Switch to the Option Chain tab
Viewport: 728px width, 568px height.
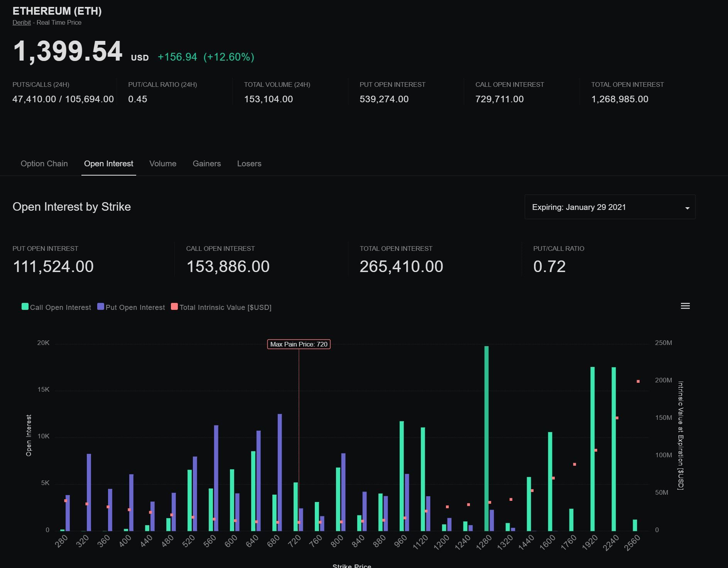click(44, 164)
